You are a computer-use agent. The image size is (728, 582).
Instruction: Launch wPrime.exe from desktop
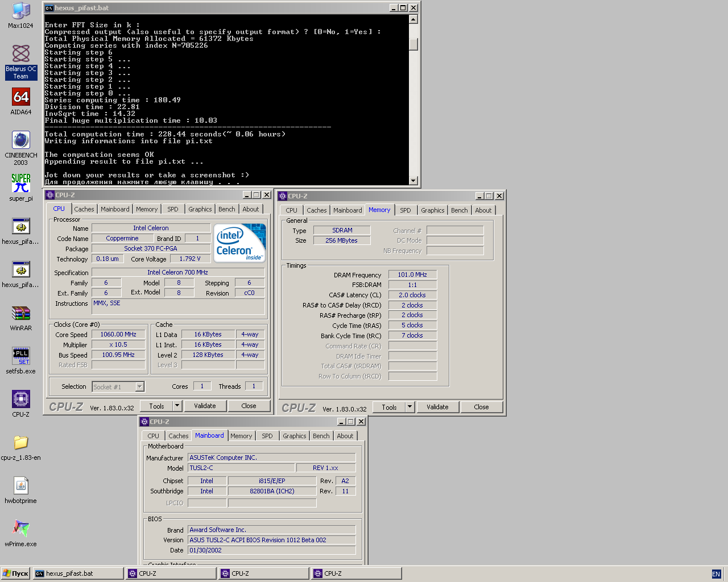pyautogui.click(x=21, y=534)
